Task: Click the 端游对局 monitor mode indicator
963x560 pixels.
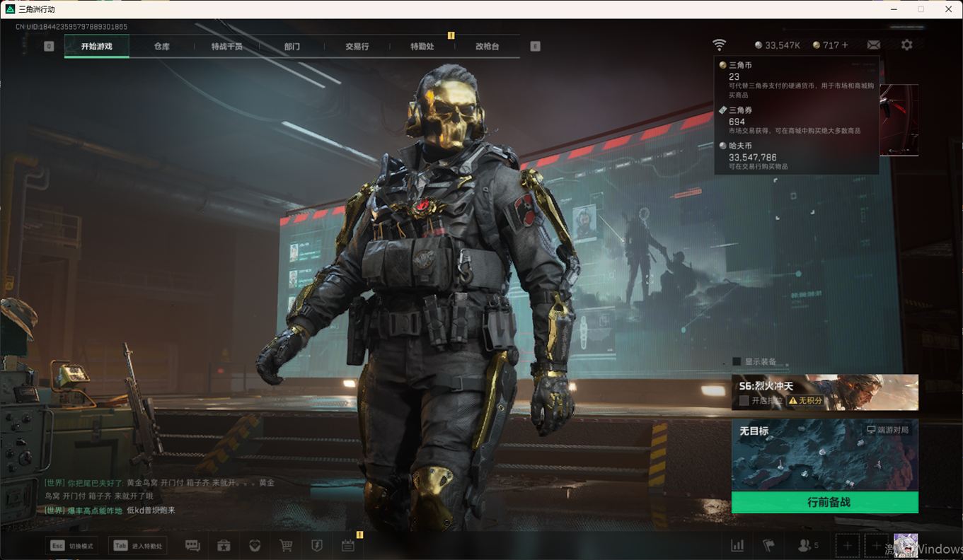Action: point(887,430)
